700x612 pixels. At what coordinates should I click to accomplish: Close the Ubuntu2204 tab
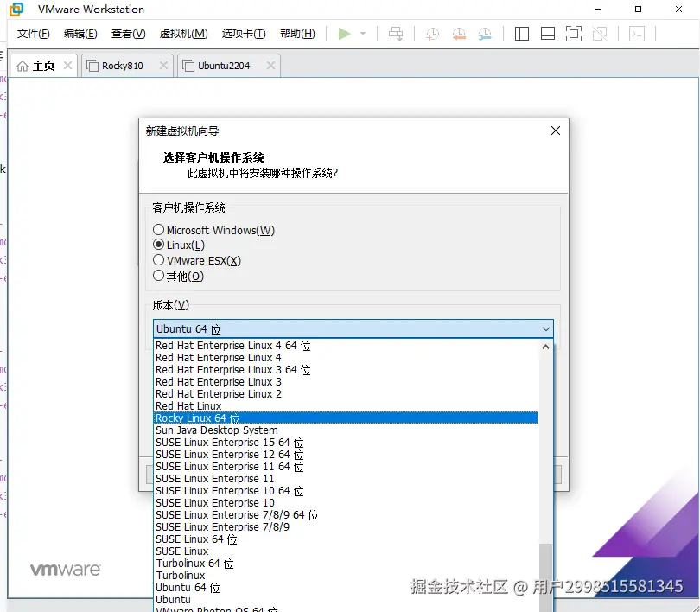pyautogui.click(x=270, y=66)
